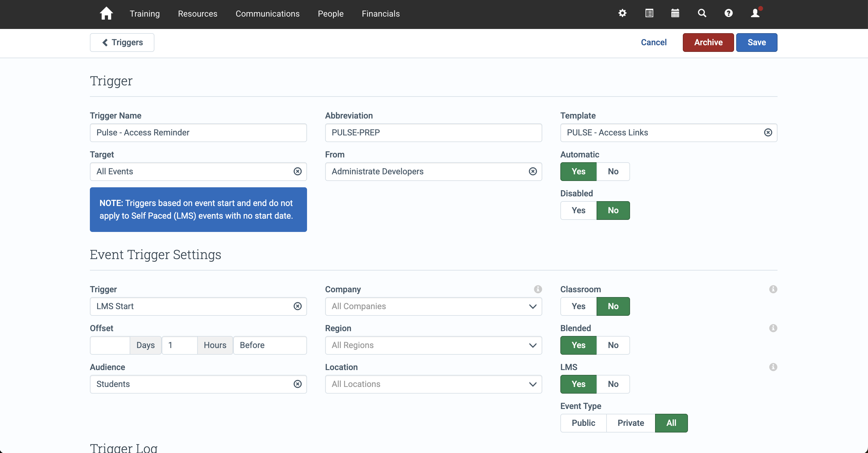Open the settings gear icon

[x=622, y=13]
